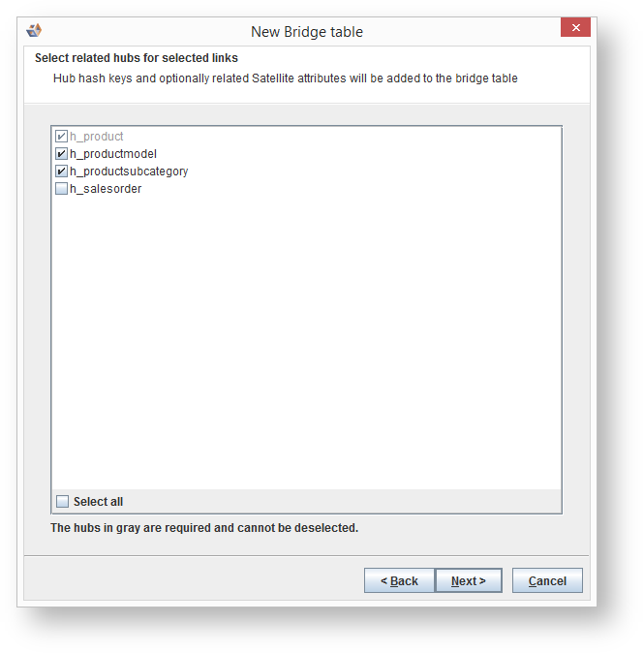Click the grayed h_product checkbox
Viewport: 644px width, 654px height.
click(x=62, y=137)
